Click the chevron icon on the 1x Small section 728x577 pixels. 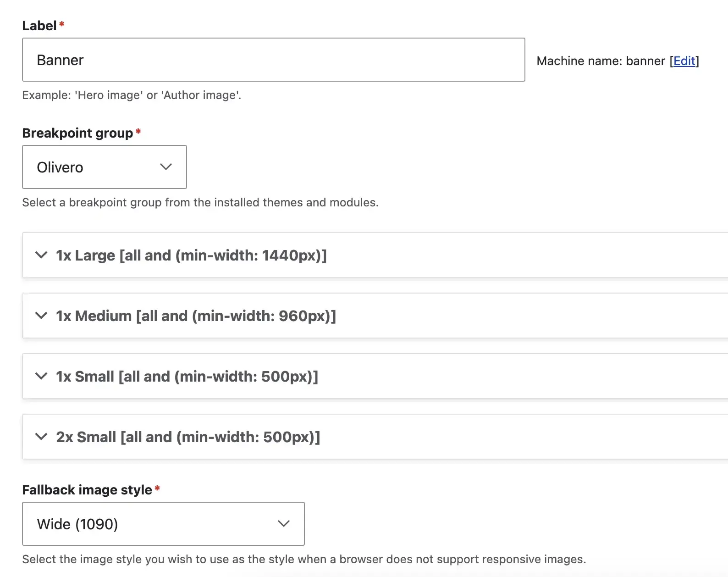coord(41,376)
